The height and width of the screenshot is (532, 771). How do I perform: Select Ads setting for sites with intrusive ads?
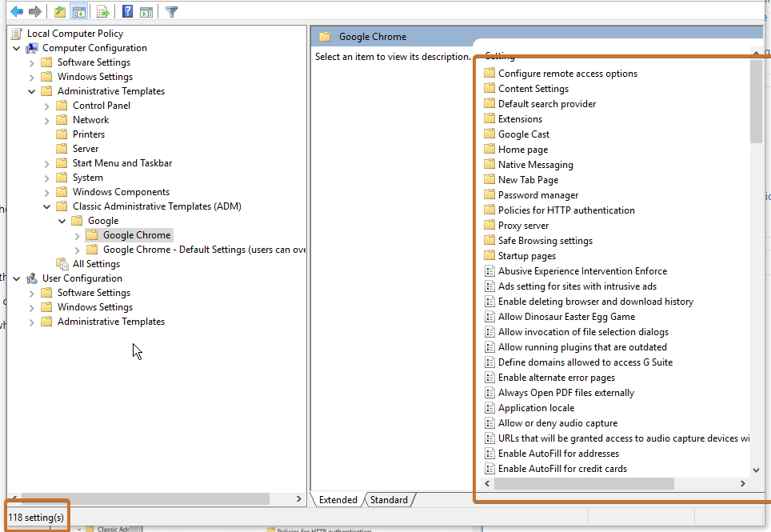(577, 286)
